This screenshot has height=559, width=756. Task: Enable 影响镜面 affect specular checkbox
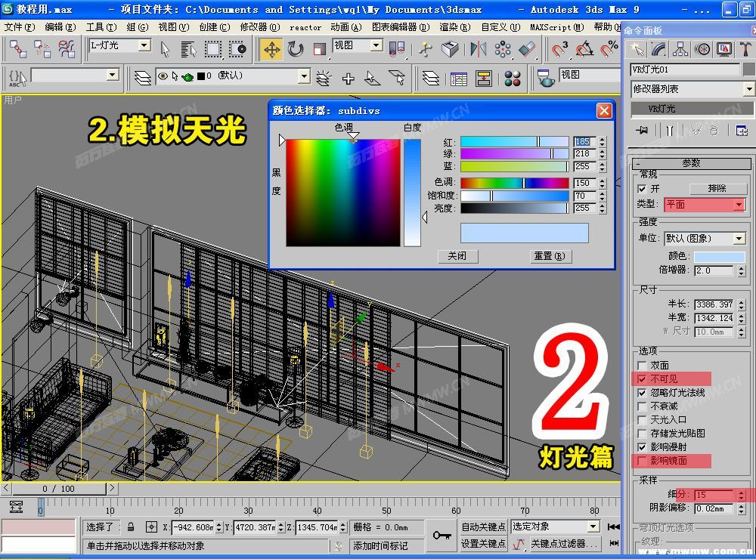coord(642,461)
